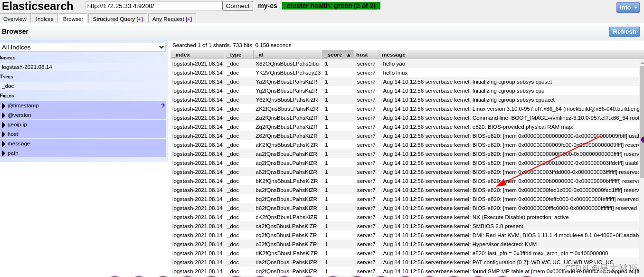Switch to the Indices tab
Viewport: 644px width, 277px height.
(x=45, y=19)
